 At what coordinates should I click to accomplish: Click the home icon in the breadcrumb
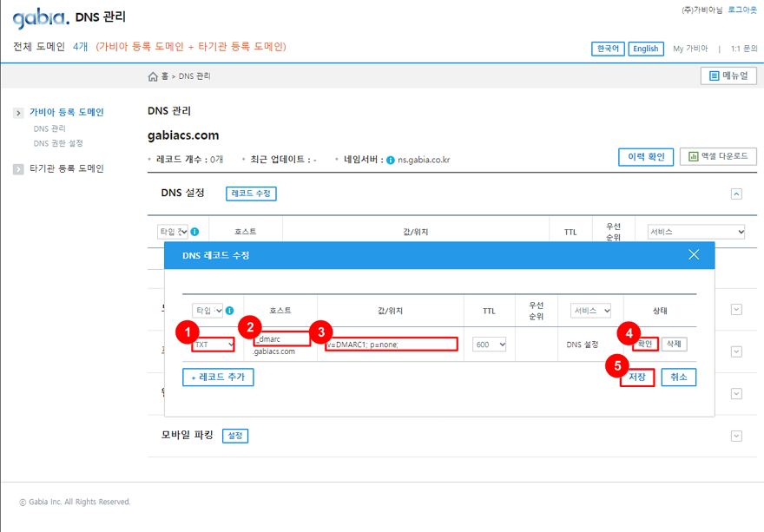point(153,76)
